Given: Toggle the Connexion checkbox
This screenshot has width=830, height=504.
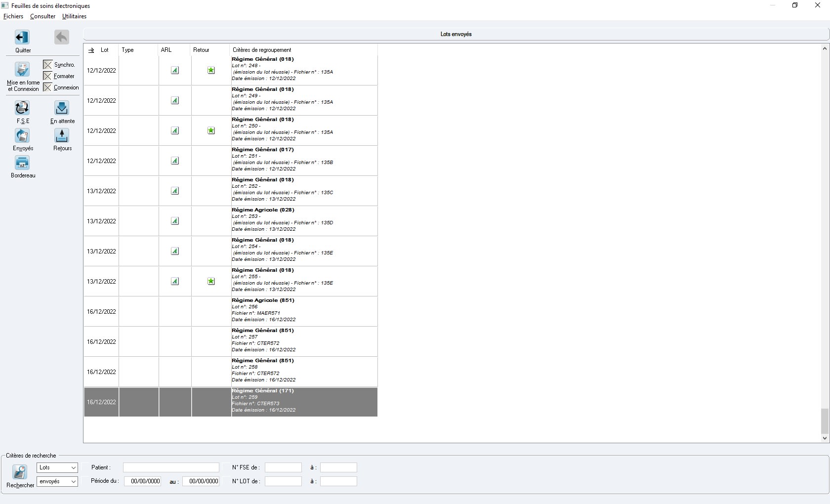Looking at the screenshot, I should pyautogui.click(x=47, y=87).
